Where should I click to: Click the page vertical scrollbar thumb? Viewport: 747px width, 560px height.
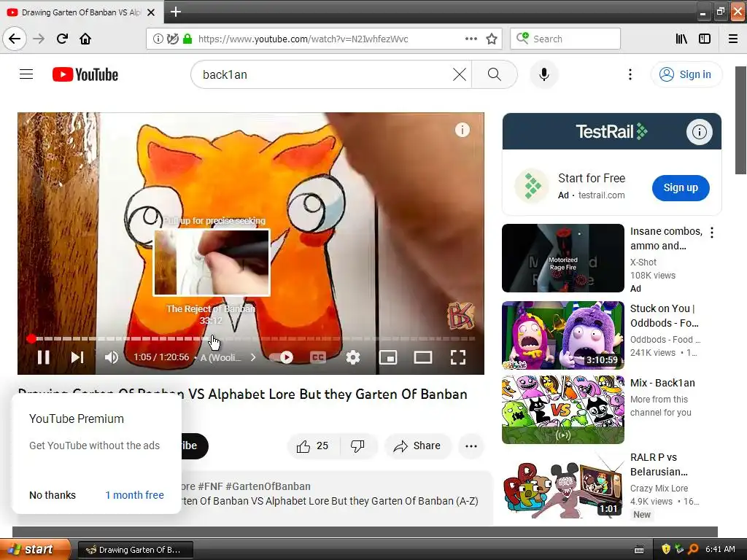click(741, 120)
